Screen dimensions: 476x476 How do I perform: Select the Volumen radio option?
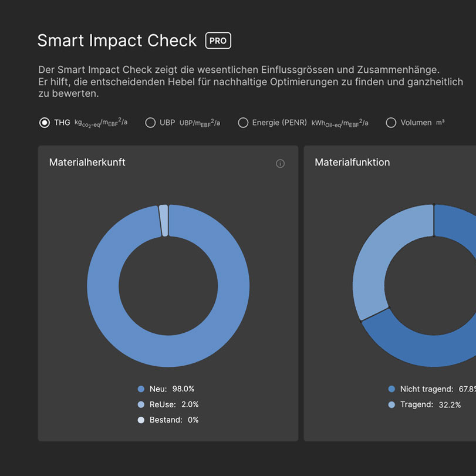point(391,123)
